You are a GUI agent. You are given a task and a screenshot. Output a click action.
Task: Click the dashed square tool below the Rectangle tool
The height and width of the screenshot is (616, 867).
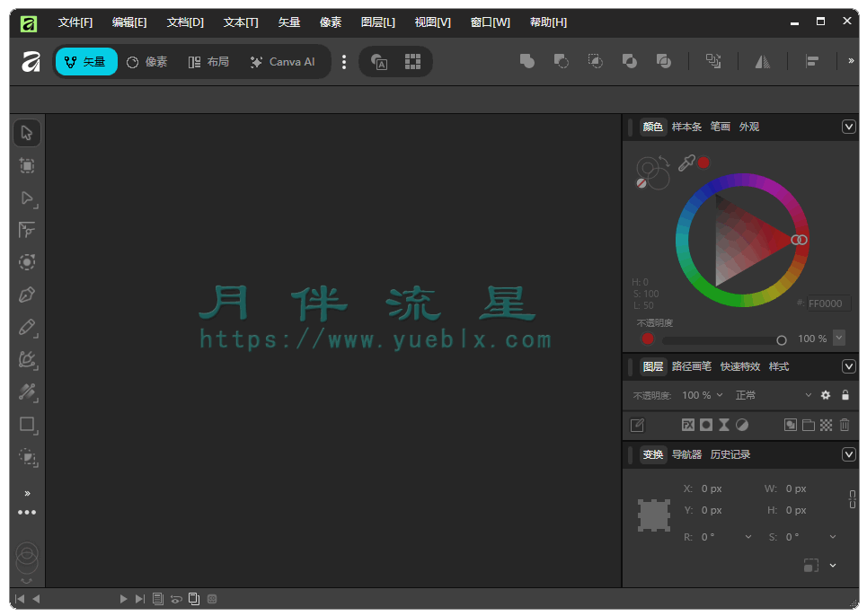pyautogui.click(x=27, y=457)
